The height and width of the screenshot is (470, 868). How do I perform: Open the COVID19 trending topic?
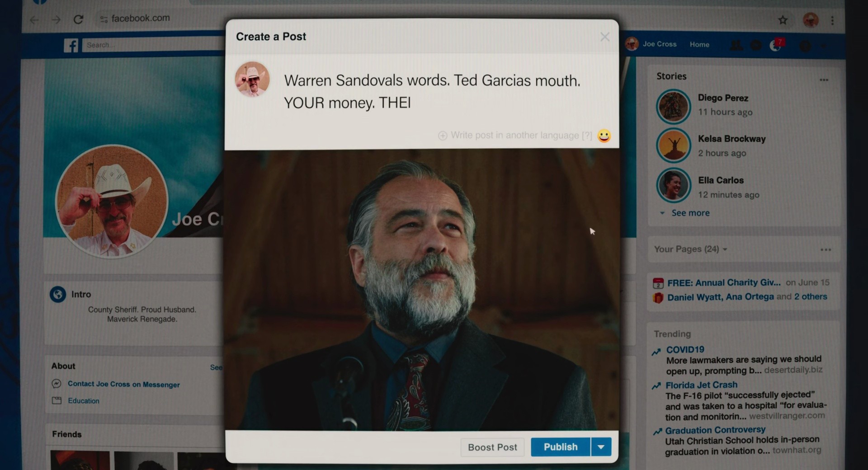pos(685,349)
